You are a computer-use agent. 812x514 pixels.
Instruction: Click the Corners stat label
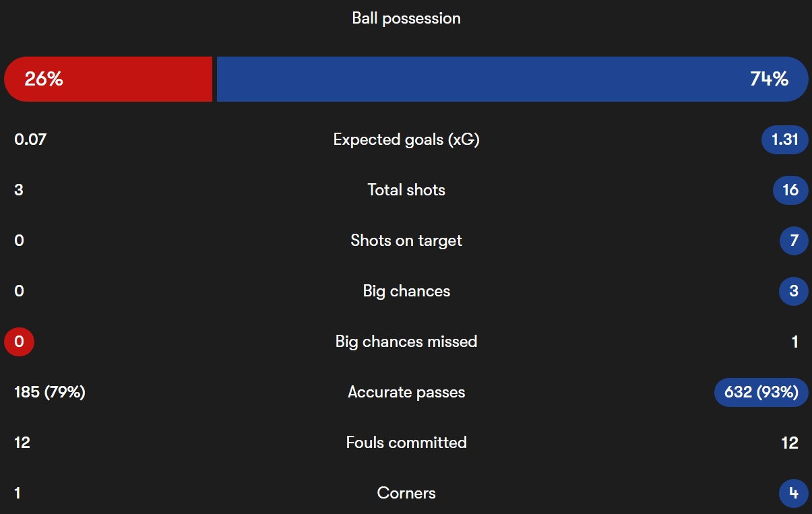click(x=406, y=493)
